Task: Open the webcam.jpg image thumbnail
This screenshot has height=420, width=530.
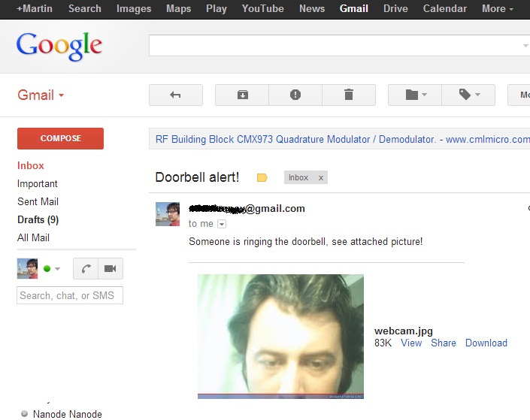Action: coord(281,337)
